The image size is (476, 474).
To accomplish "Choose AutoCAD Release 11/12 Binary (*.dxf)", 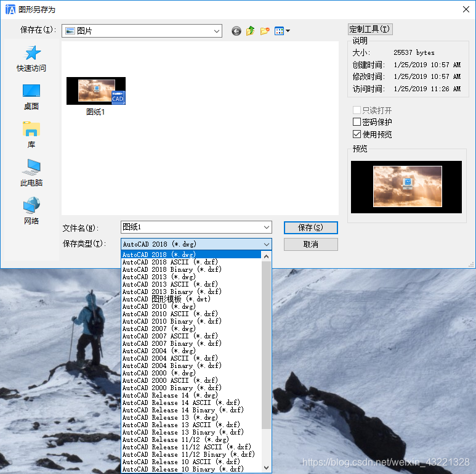I will (192, 454).
